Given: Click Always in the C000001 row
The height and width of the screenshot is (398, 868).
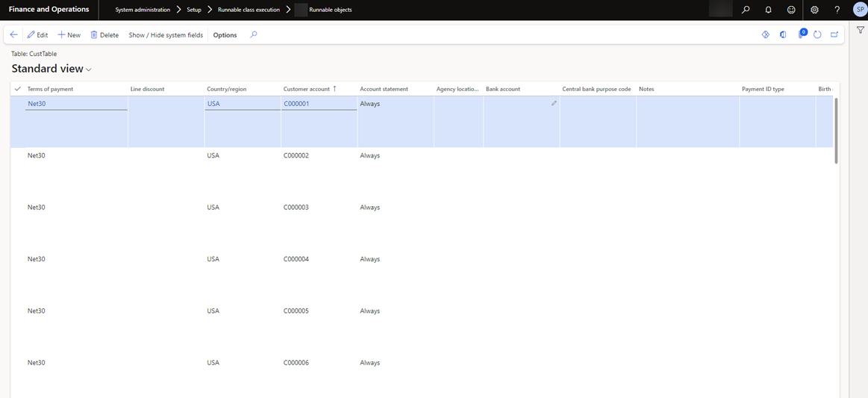Looking at the screenshot, I should coord(369,104).
